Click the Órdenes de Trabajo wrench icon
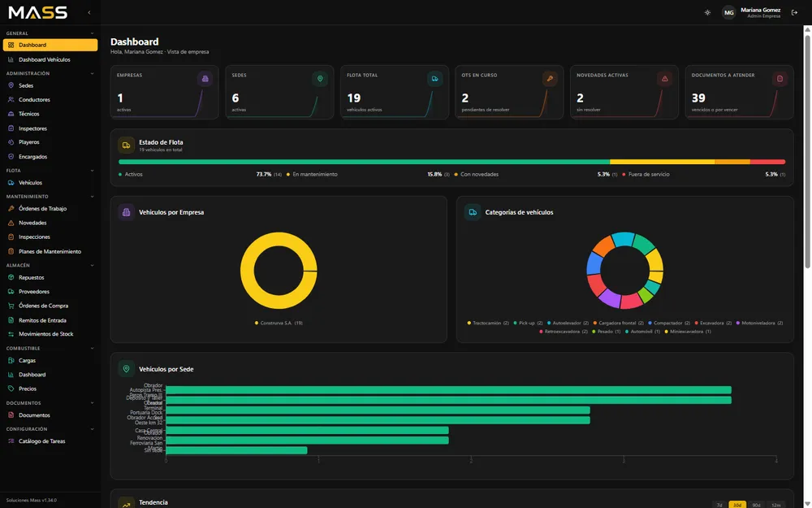This screenshot has width=812, height=508. coord(11,208)
